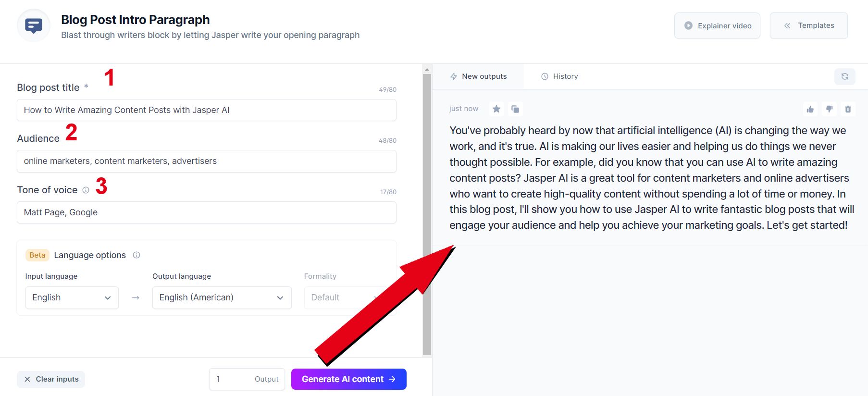Click the Generate AI content button
The height and width of the screenshot is (396, 868).
pyautogui.click(x=349, y=379)
